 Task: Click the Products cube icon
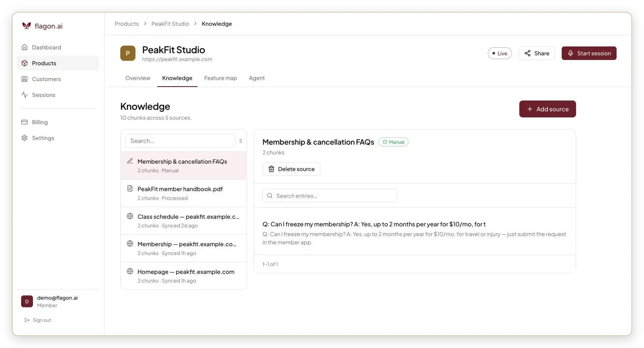click(x=24, y=63)
